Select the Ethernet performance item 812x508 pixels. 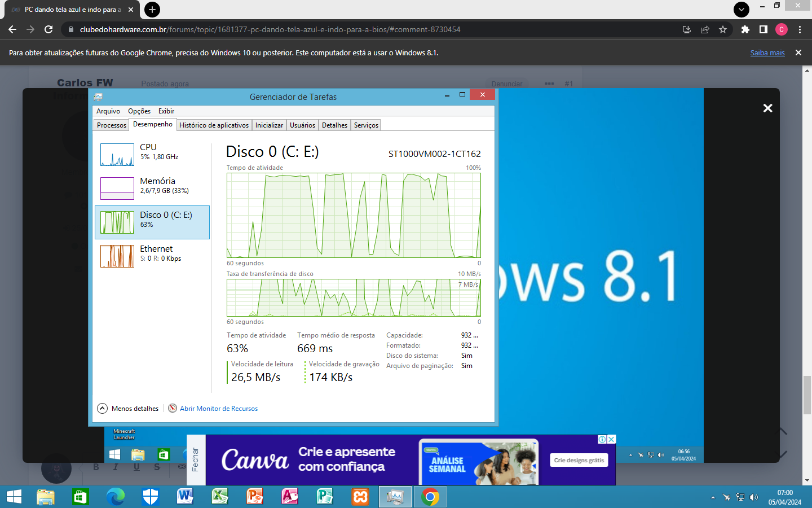(152, 256)
